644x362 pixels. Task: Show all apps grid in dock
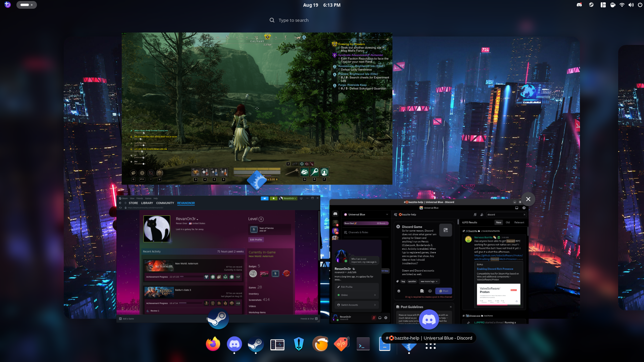pyautogui.click(x=431, y=346)
